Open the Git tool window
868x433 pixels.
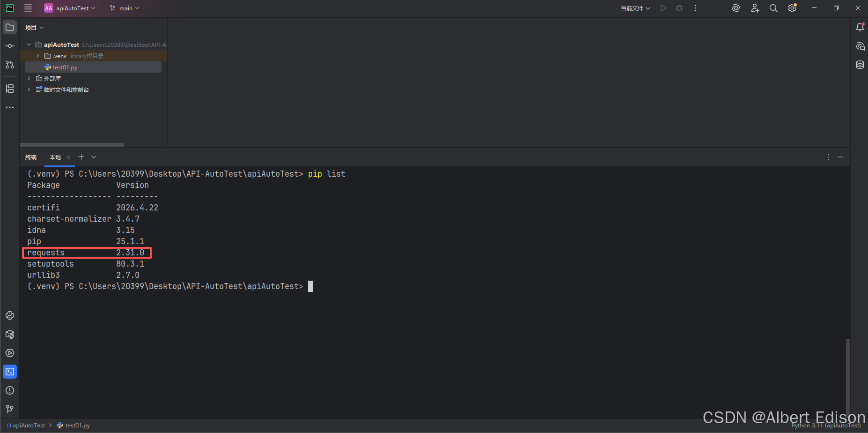(x=10, y=409)
